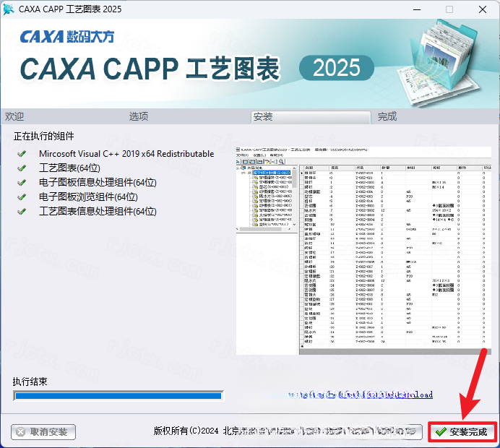
Task: Click the text '工艺图表信息处理组件(64位)'
Action: [x=98, y=211]
